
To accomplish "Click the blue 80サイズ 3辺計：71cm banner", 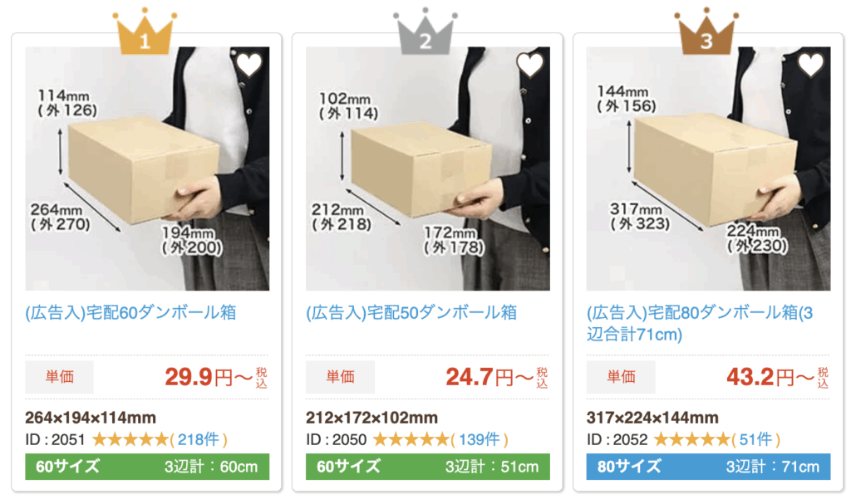I will pos(708,467).
